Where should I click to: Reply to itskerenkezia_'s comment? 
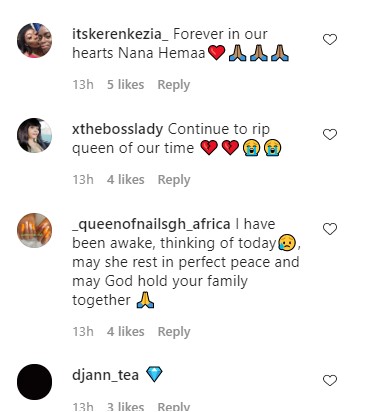pyautogui.click(x=174, y=85)
